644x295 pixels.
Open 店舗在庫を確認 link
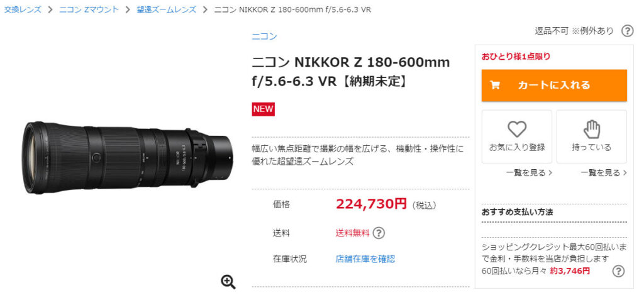pos(365,259)
